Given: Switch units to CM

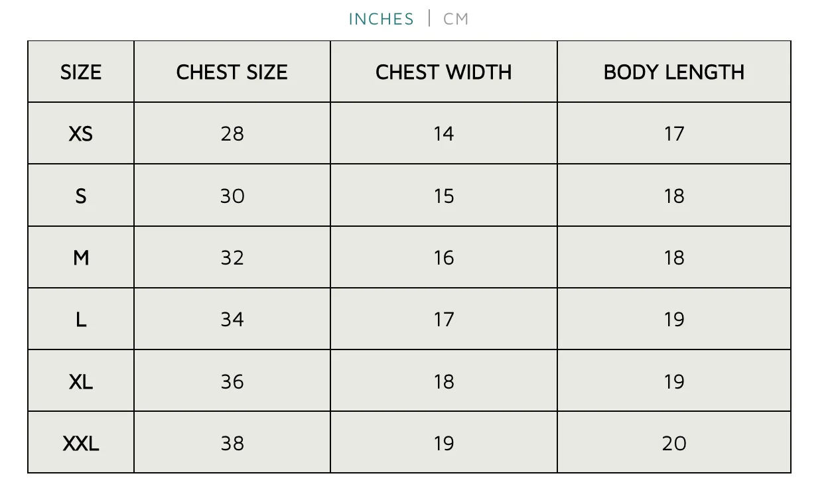Looking at the screenshot, I should tap(456, 19).
